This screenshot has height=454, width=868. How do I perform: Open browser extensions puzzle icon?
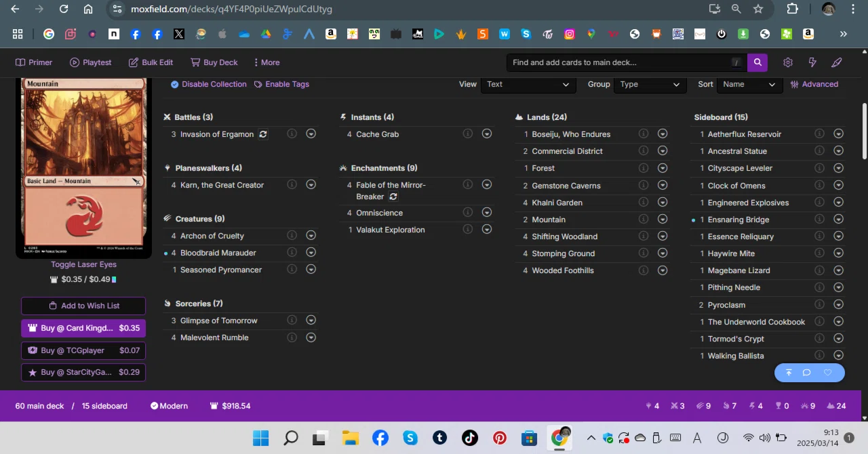point(793,9)
